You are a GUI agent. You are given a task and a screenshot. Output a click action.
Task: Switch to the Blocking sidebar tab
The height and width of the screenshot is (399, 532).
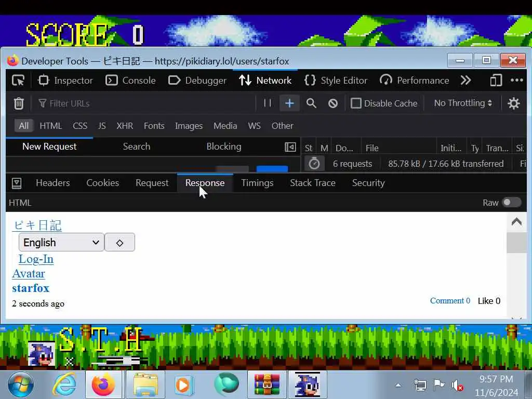[x=224, y=147]
